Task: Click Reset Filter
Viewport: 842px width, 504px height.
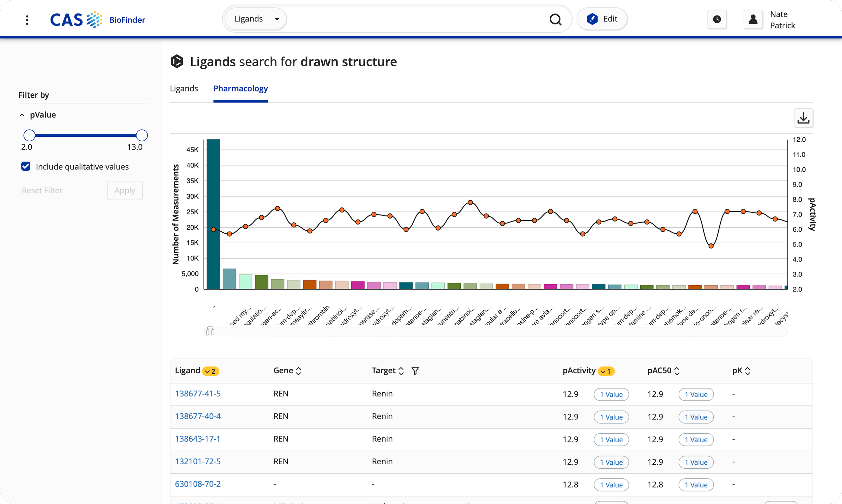Action: (x=42, y=191)
